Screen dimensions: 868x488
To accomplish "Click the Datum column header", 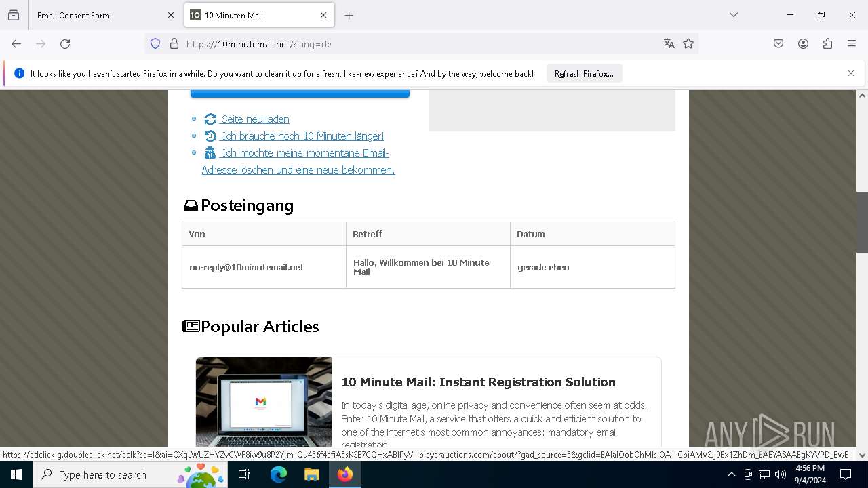I will click(592, 234).
